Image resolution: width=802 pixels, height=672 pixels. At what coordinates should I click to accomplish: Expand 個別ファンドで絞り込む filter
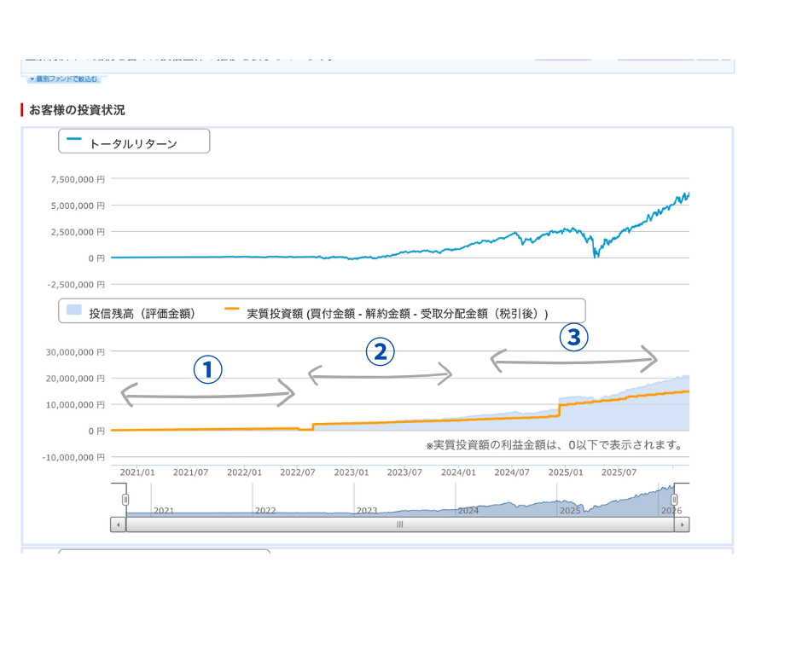click(64, 78)
